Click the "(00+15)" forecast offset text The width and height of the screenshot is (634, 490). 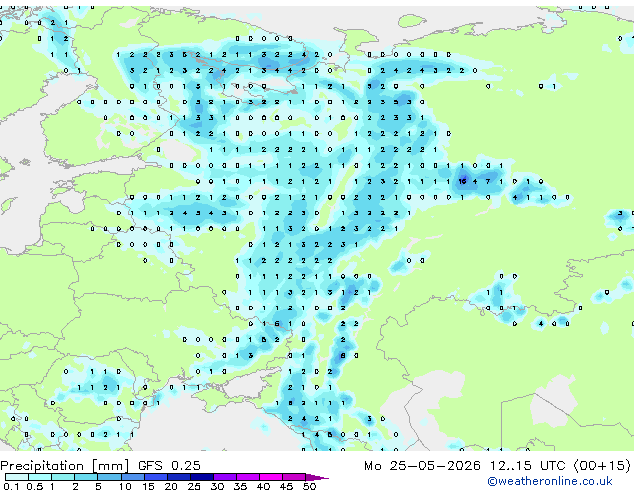coord(602,466)
